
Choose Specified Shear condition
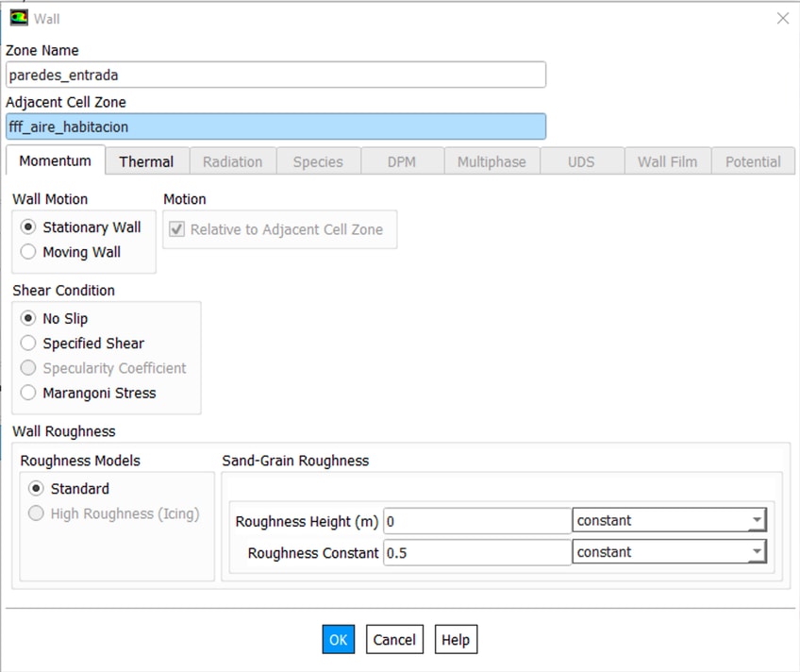pos(28,344)
